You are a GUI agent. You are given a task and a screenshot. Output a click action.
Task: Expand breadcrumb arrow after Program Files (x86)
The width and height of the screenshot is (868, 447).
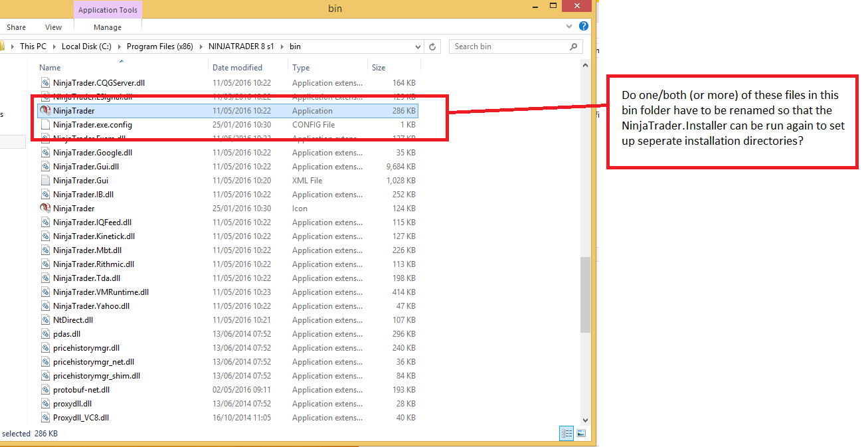(200, 46)
